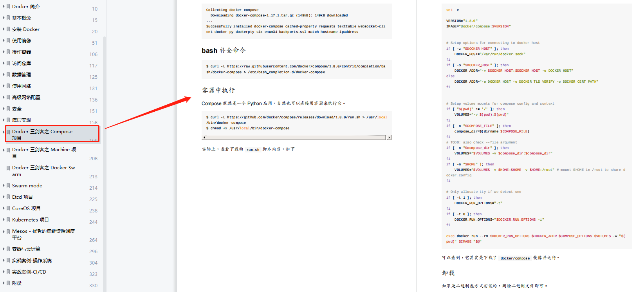This screenshot has width=644, height=292.
Task: Click the bookmark icon beside 安装 Docker
Action: point(8,29)
